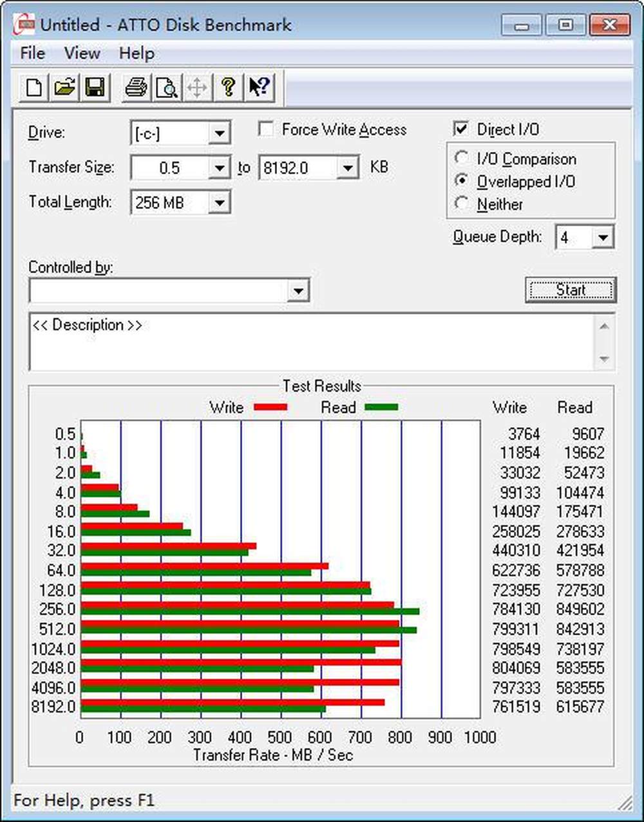The image size is (644, 822).
Task: Expand the Queue Depth dropdown
Action: (603, 237)
